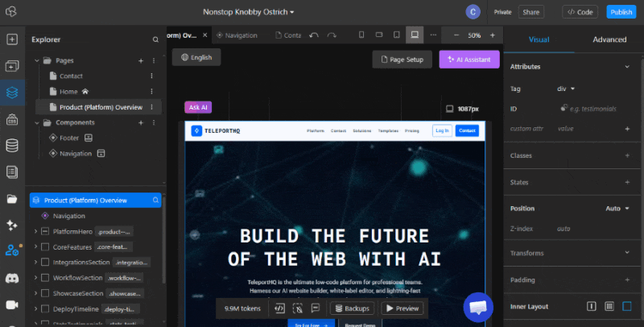Open the Code export button
The width and height of the screenshot is (644, 327).
tap(580, 12)
